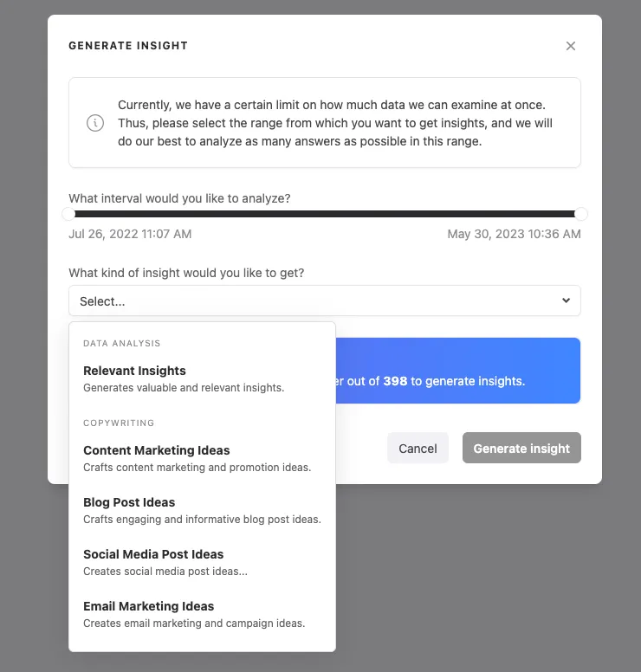Pick Blog Post Ideas from list
The height and width of the screenshot is (672, 641).
(x=202, y=510)
